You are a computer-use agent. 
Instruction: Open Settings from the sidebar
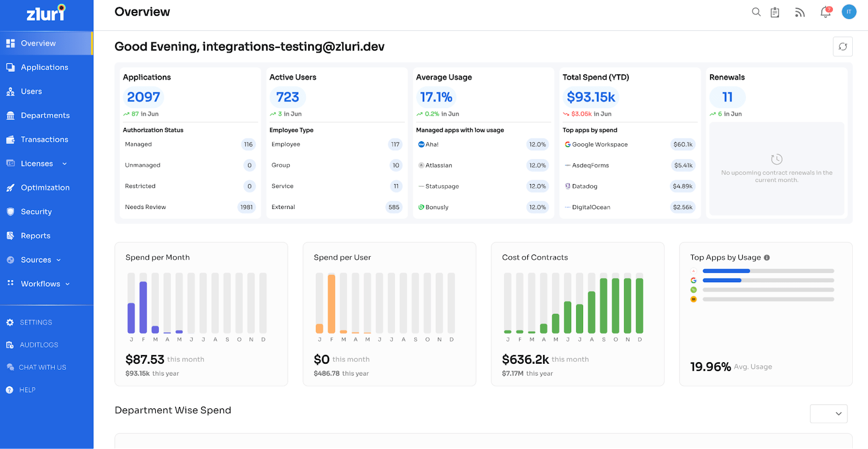click(x=36, y=322)
